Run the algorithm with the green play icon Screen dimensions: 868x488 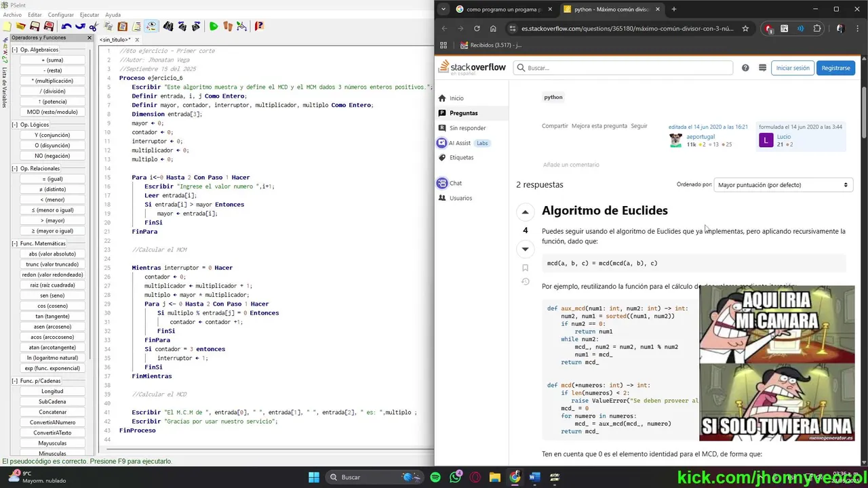214,26
